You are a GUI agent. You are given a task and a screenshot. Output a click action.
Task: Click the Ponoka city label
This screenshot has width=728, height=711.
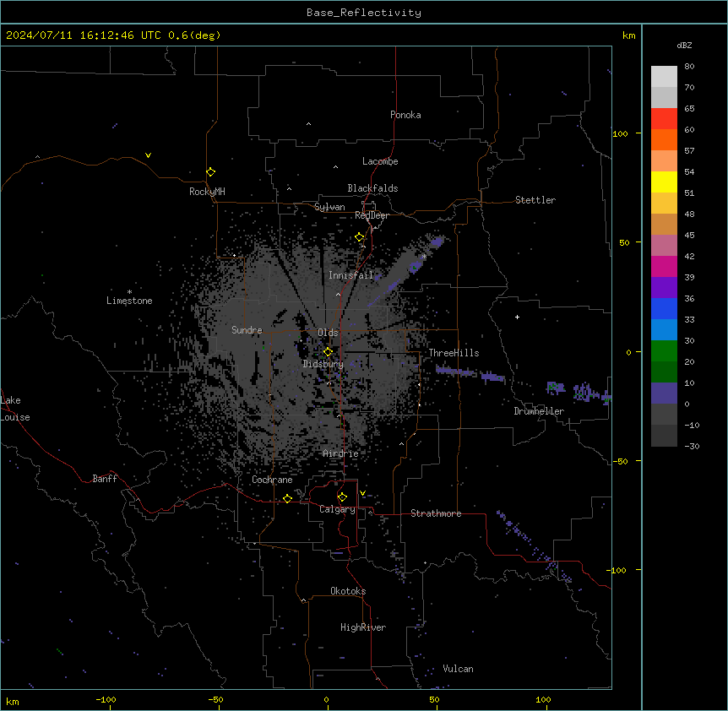click(405, 115)
